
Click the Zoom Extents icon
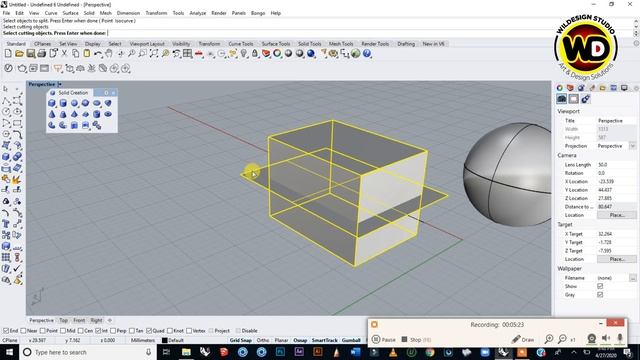pyautogui.click(x=154, y=53)
